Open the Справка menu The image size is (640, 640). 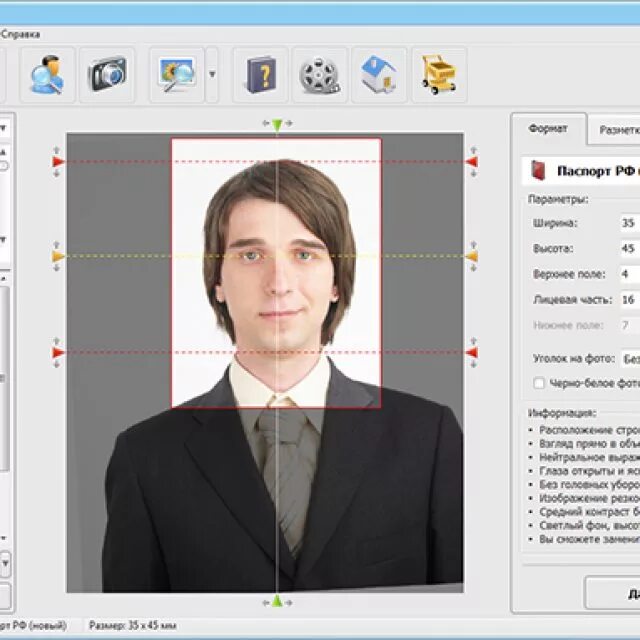[x=20, y=34]
